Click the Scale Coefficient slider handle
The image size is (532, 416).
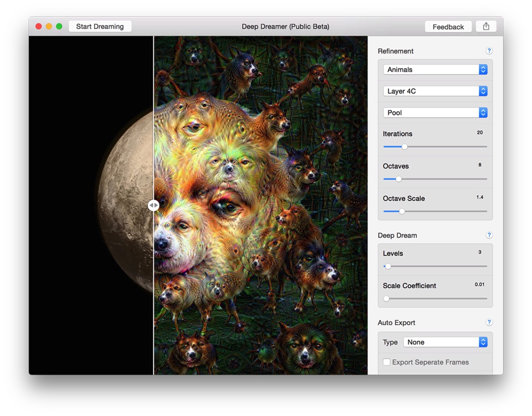coord(386,299)
